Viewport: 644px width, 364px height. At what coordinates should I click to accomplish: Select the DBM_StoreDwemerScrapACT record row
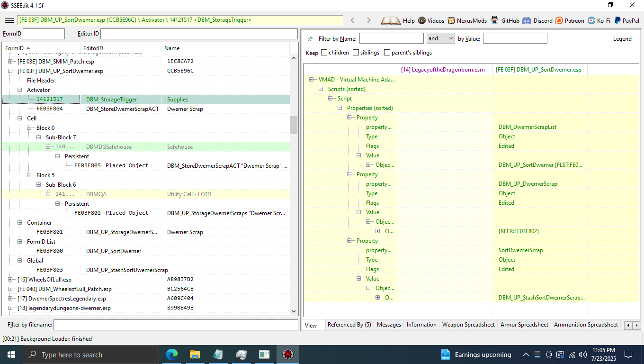click(146, 109)
